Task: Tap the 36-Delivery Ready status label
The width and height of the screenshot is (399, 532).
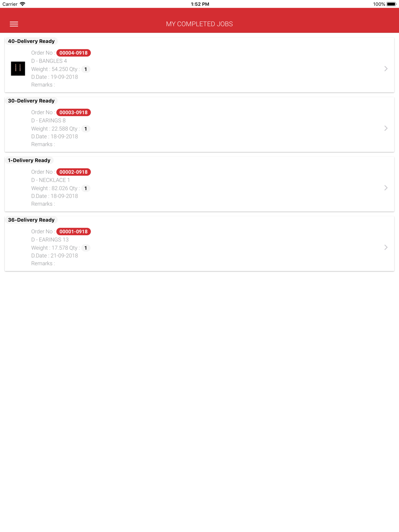Action: coord(31,220)
